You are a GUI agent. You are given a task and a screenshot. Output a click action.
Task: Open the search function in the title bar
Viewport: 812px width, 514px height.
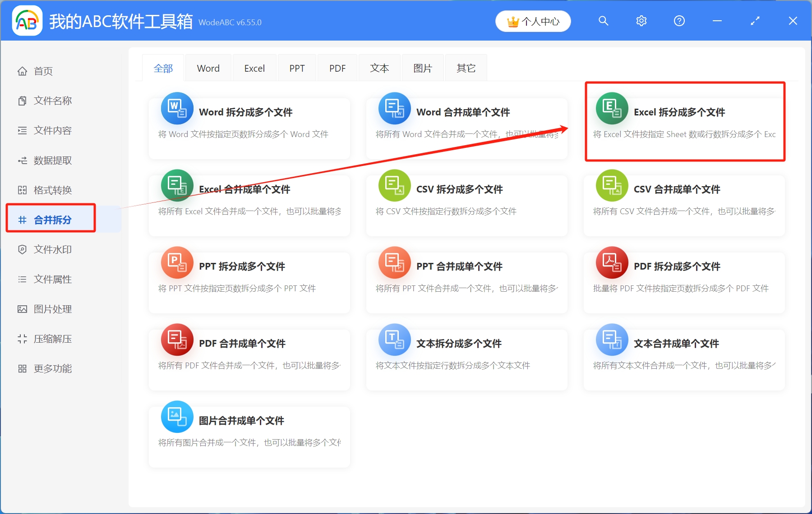(x=603, y=21)
